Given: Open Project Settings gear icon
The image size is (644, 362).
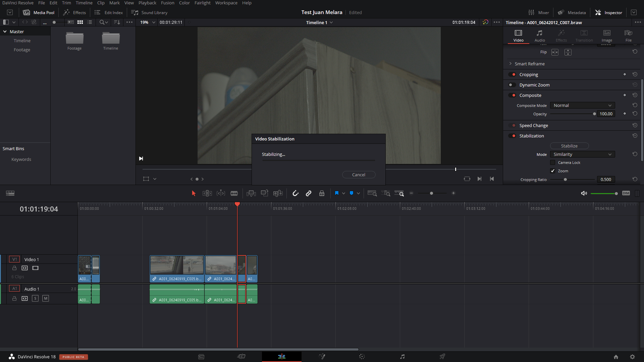Looking at the screenshot, I should (632, 357).
